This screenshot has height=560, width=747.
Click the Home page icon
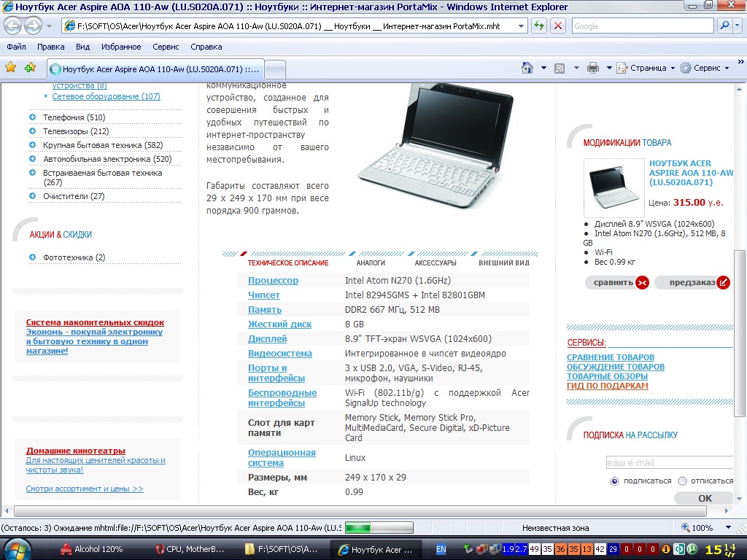click(x=527, y=68)
